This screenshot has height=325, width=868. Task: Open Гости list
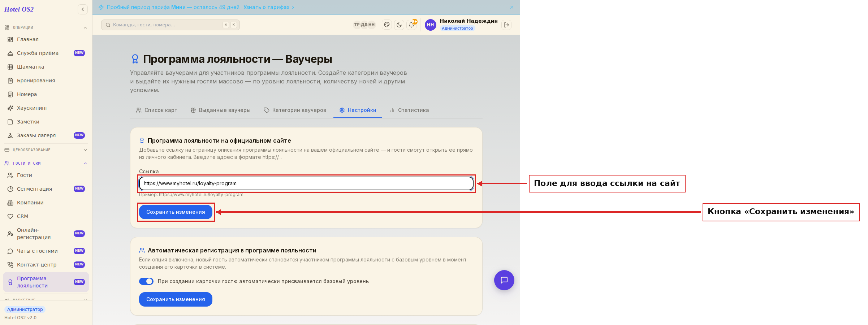46,175
